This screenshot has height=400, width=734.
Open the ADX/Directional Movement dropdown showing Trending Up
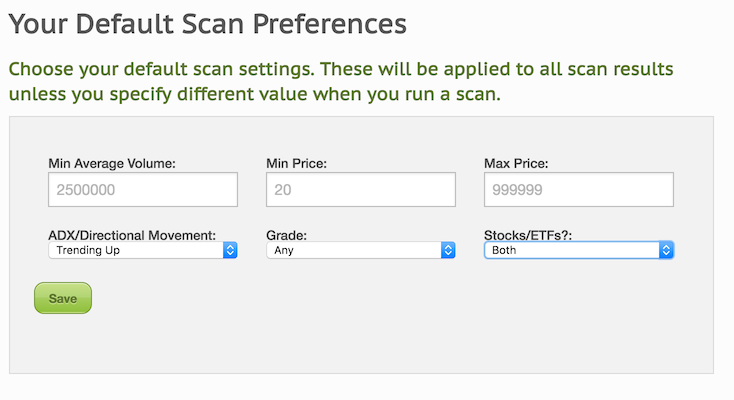pyautogui.click(x=143, y=250)
